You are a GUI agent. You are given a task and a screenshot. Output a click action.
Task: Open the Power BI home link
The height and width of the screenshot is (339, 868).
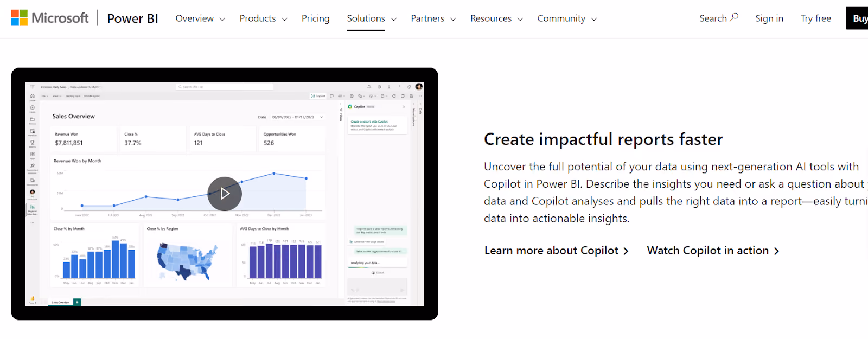point(132,18)
